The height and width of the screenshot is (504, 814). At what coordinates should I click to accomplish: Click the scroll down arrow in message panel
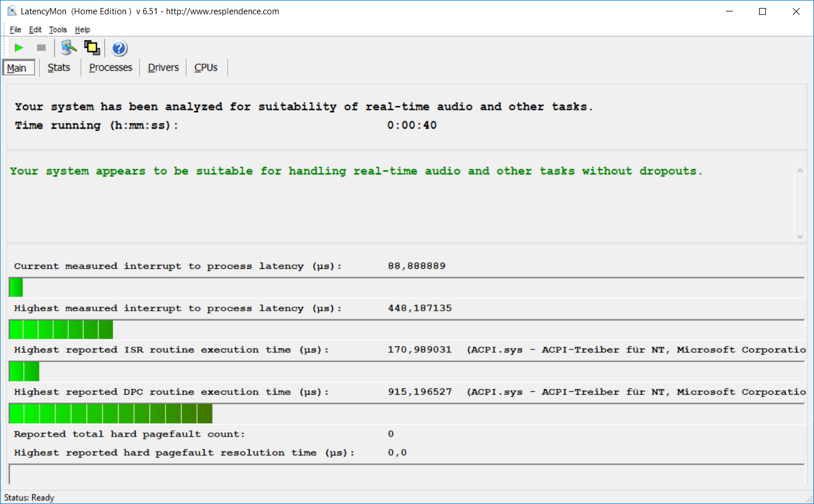click(800, 236)
